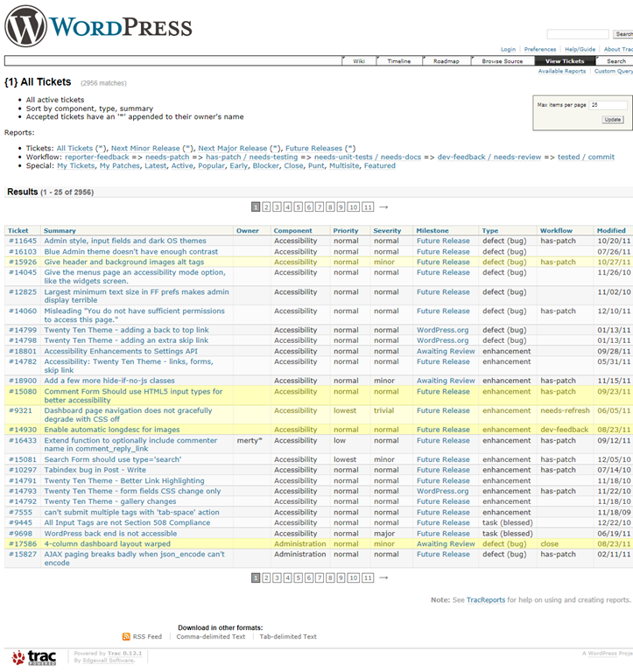The width and height of the screenshot is (633, 672).
Task: Click the has-patch / needs-testing workflow link
Action: [252, 157]
